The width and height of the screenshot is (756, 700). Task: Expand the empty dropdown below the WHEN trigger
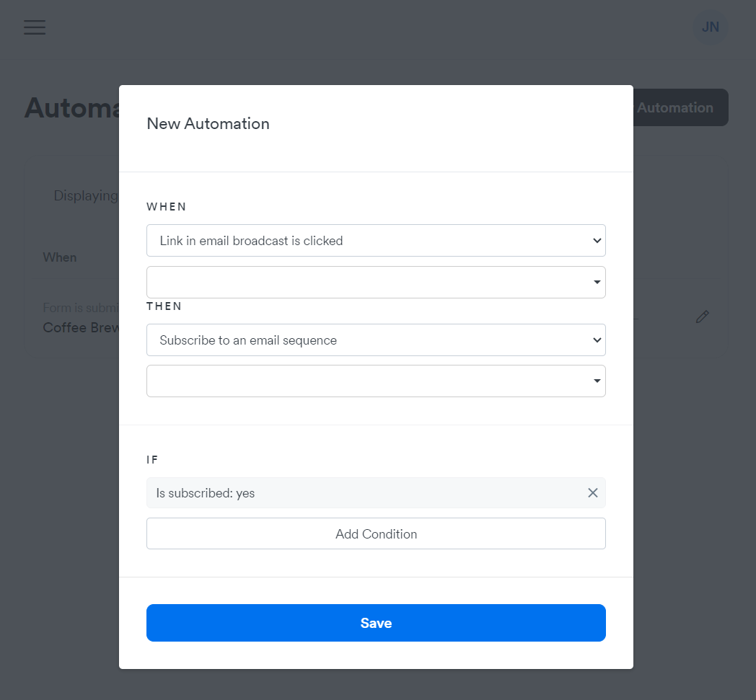pyautogui.click(x=376, y=283)
